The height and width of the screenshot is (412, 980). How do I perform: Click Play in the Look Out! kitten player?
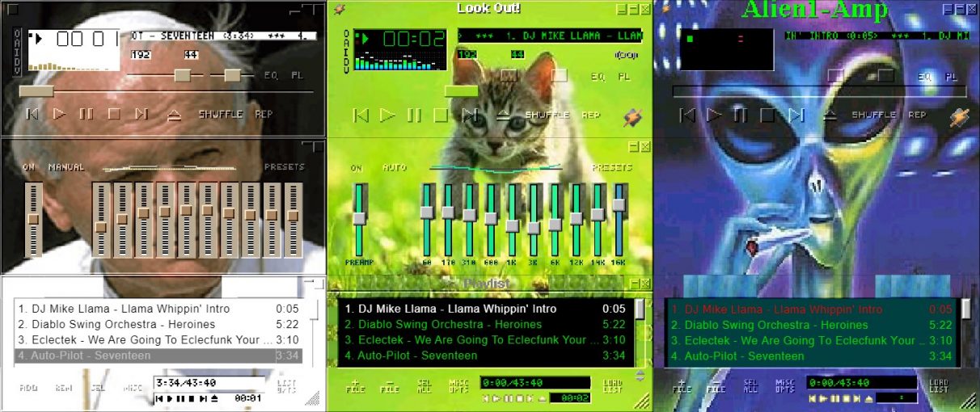[387, 115]
